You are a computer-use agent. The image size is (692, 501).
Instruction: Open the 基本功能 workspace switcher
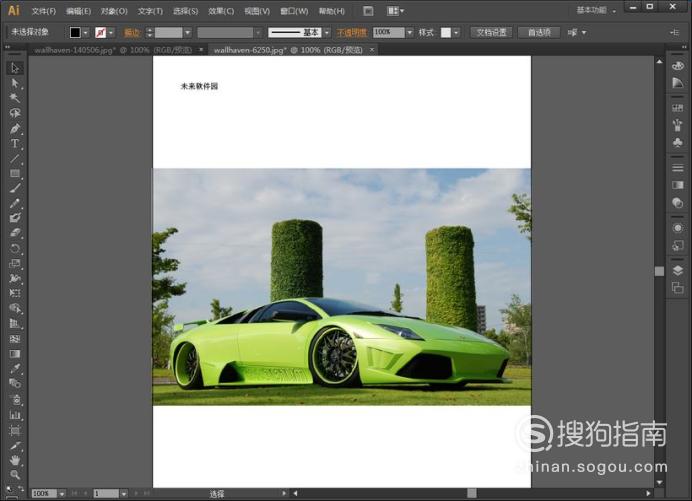click(x=596, y=10)
